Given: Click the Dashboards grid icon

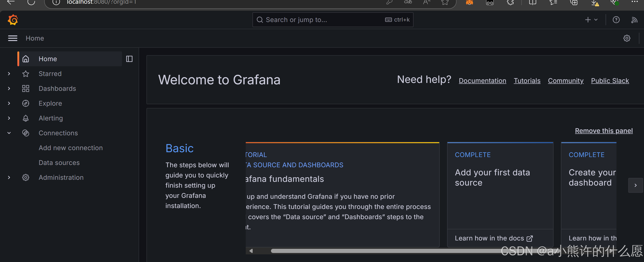Looking at the screenshot, I should pyautogui.click(x=26, y=88).
